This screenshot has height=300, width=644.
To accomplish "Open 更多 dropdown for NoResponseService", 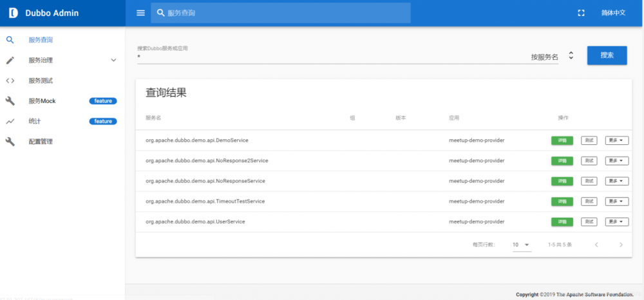I will click(617, 181).
